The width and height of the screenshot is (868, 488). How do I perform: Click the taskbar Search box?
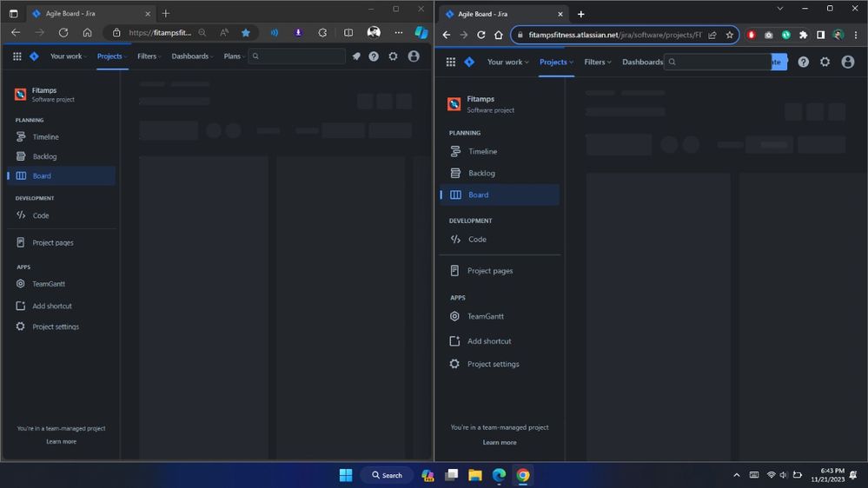[387, 475]
